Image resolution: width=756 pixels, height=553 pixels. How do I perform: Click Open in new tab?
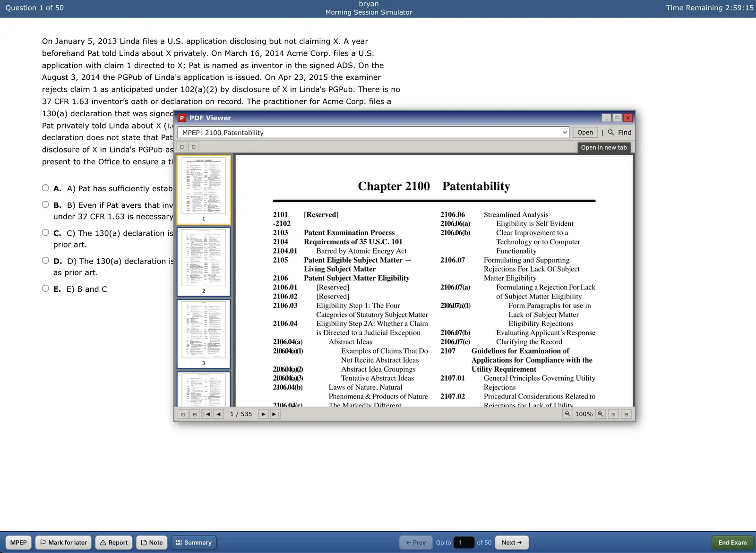tap(604, 147)
